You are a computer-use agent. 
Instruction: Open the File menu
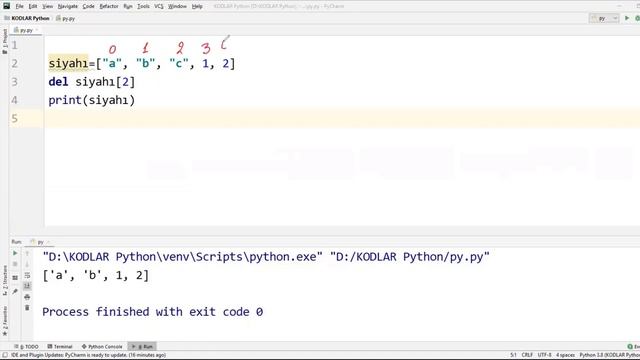point(19,6)
